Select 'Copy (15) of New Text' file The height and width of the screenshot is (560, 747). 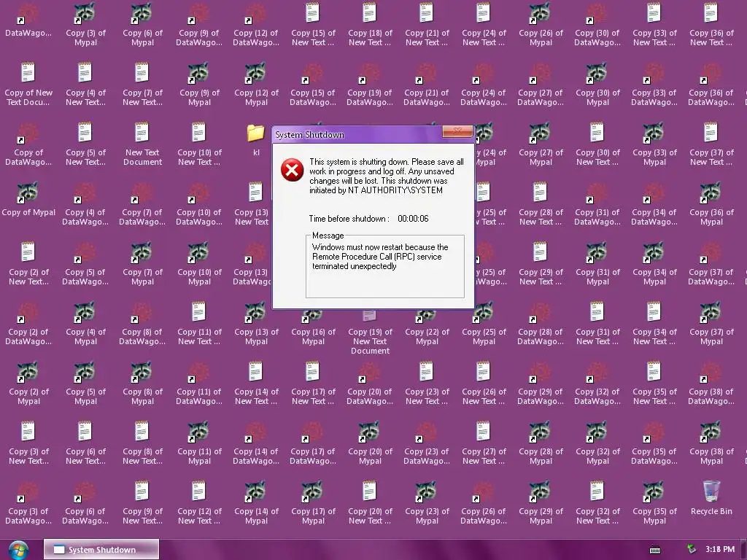point(313,24)
